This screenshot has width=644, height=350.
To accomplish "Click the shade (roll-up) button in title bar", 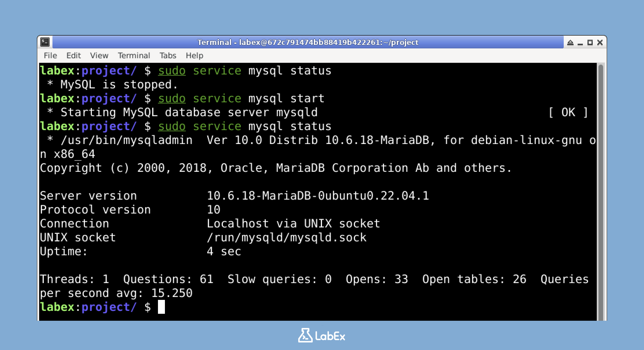I will (570, 42).
